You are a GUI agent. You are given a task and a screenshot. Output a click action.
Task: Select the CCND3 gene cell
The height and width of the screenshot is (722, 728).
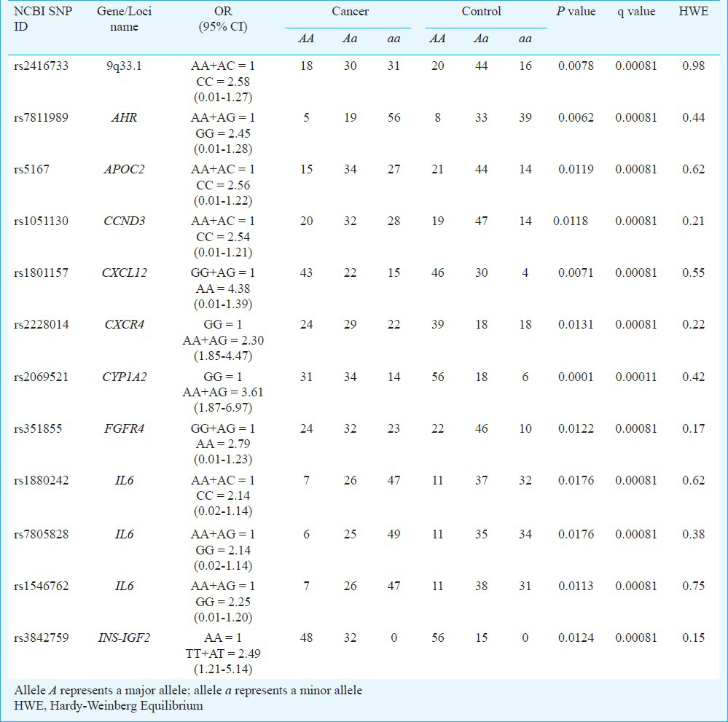[124, 221]
